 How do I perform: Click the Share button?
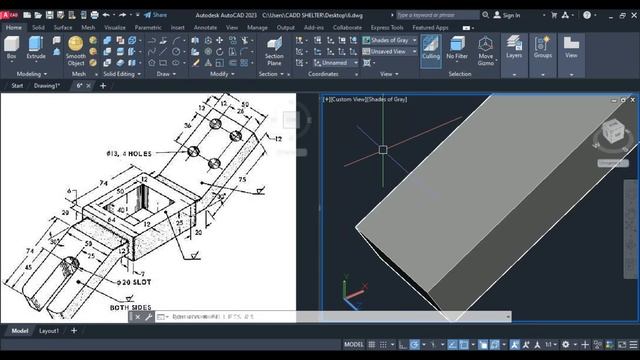pos(156,15)
